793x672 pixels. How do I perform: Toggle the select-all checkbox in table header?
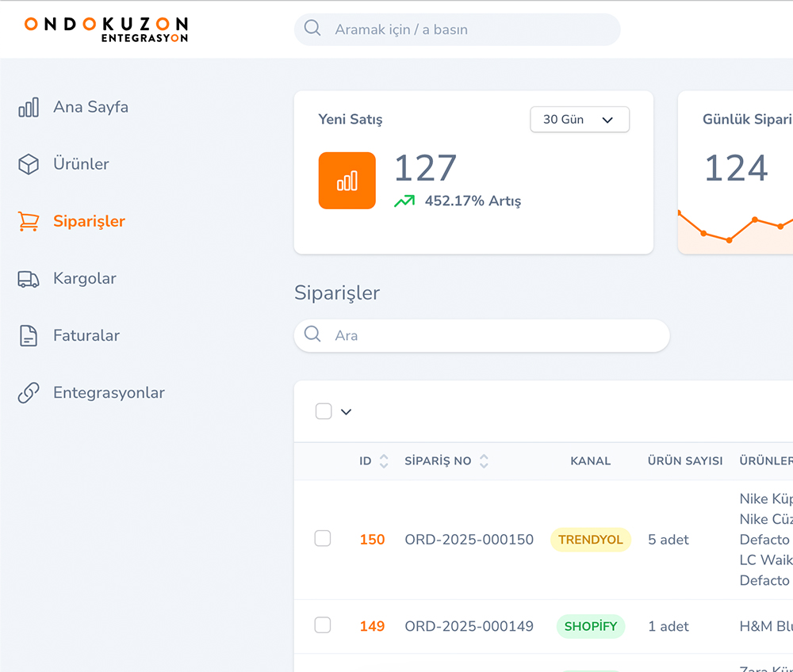[x=324, y=411]
